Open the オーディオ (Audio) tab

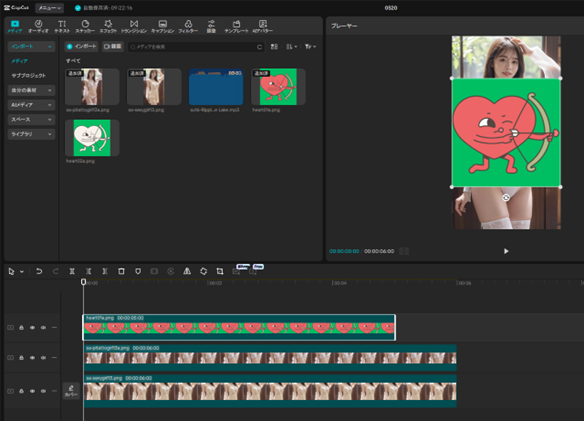38,26
